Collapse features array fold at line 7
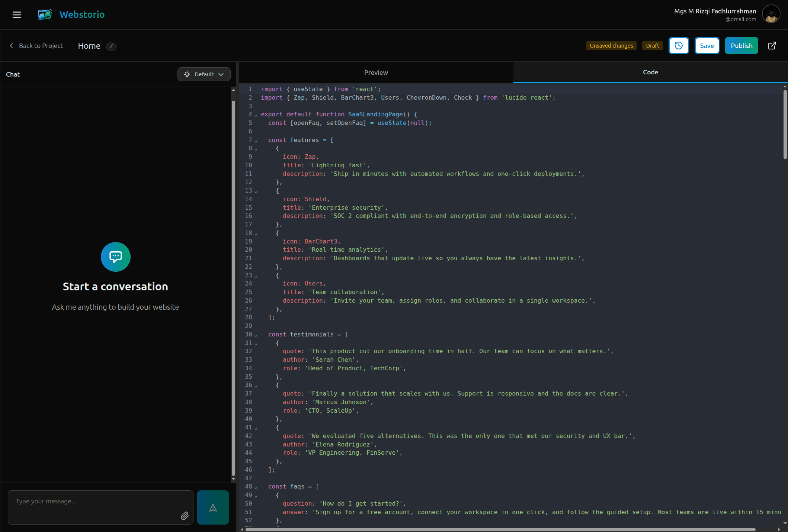Viewport: 788px width, 532px height. [x=256, y=141]
